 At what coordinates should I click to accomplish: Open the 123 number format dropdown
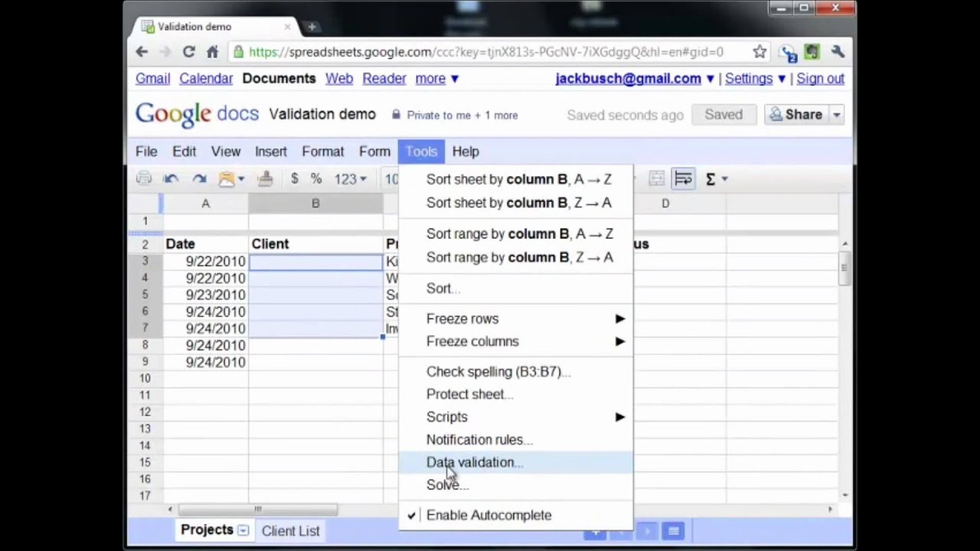[350, 179]
